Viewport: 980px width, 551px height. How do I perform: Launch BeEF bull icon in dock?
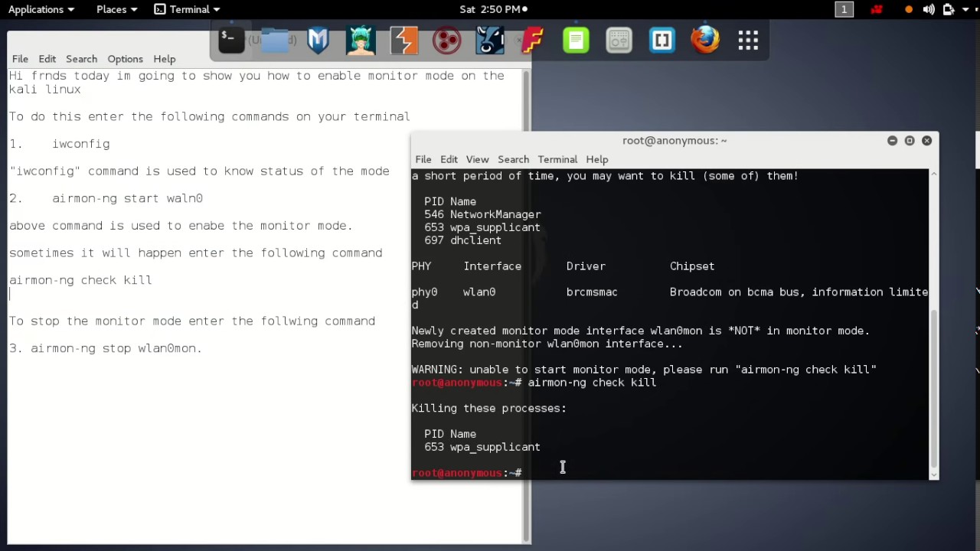pyautogui.click(x=490, y=40)
